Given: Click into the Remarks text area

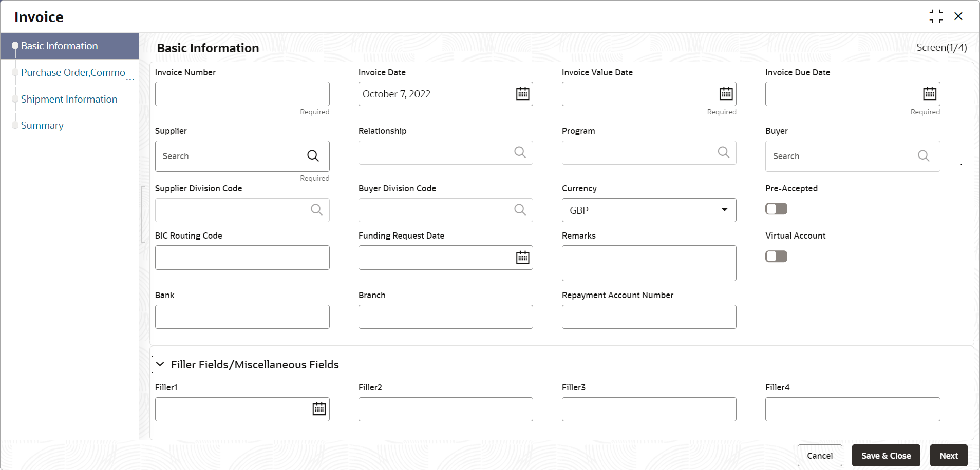Looking at the screenshot, I should pos(649,263).
